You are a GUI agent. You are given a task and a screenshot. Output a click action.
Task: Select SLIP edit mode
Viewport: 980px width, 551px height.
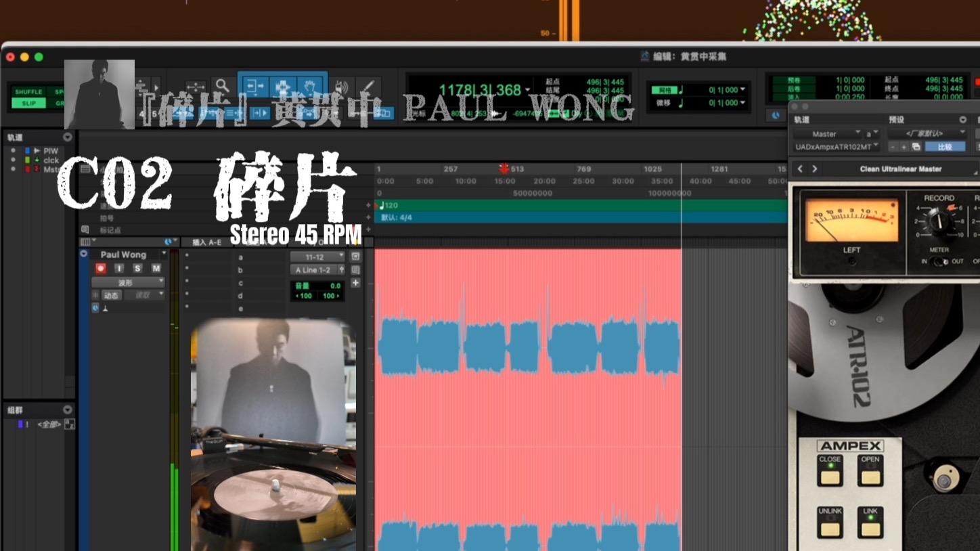click(x=28, y=104)
